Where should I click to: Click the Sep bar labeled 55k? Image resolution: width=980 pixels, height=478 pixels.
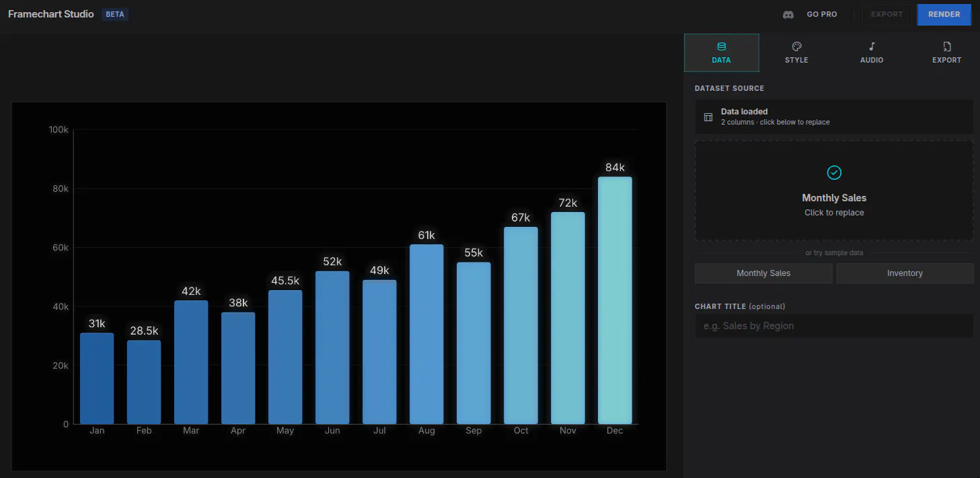[474, 343]
